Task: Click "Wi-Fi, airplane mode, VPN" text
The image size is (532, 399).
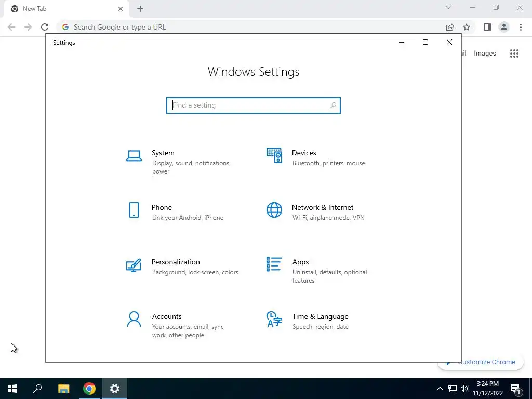Action: pyautogui.click(x=328, y=218)
